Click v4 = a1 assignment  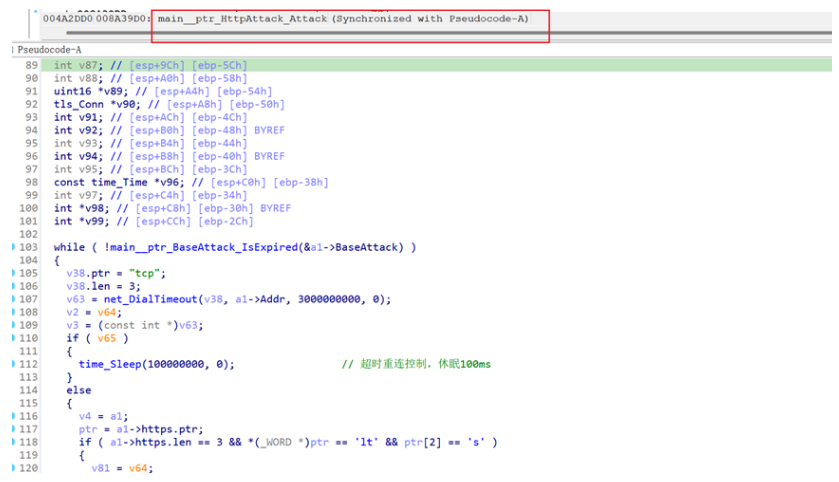coord(103,416)
